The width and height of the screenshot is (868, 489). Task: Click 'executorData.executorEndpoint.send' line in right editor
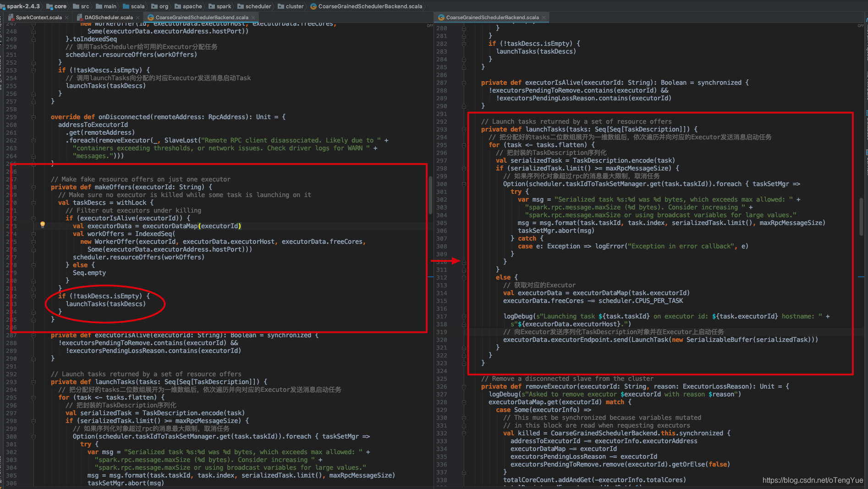pos(660,340)
